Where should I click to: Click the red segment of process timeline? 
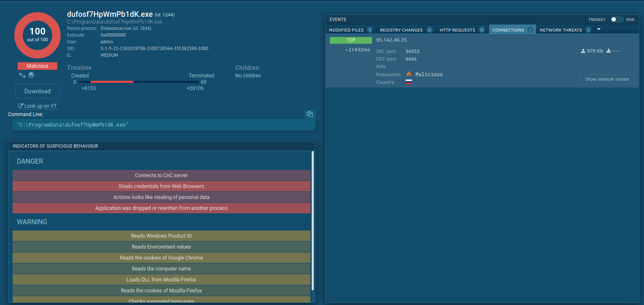112,82
